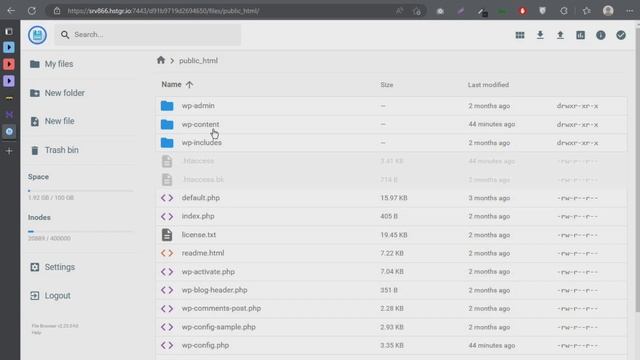Click the blue play icon in browser sidebar
640x360 pixels.
[9, 47]
